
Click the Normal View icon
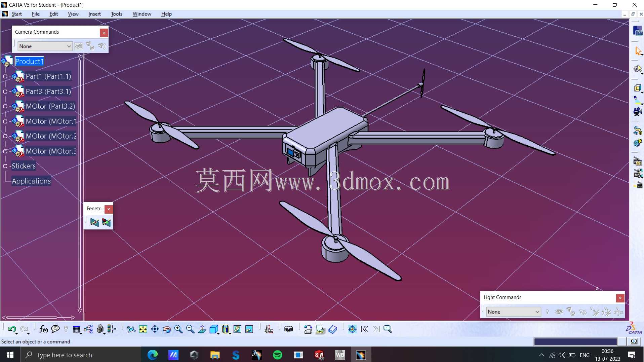coord(202,329)
